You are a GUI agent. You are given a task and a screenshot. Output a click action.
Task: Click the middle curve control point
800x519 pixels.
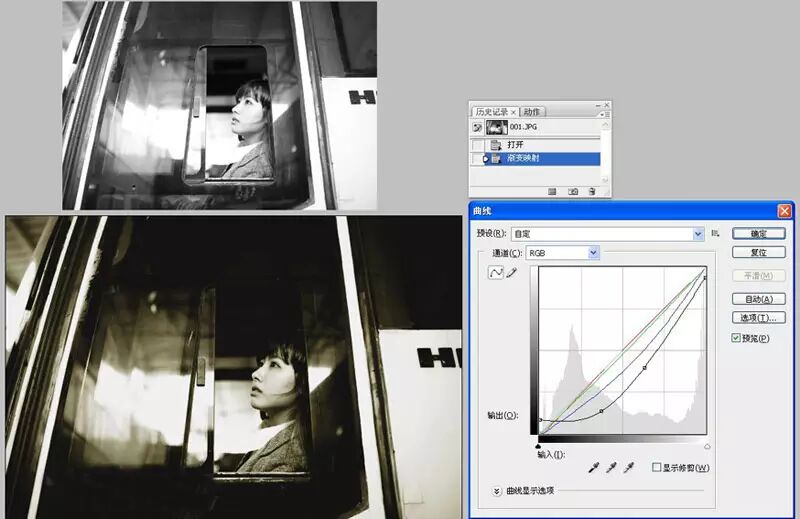coord(645,367)
